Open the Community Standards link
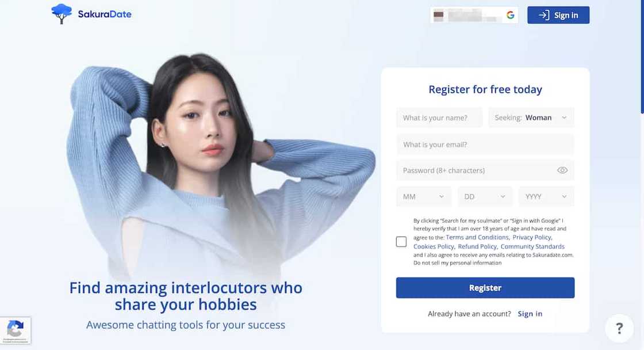 pyautogui.click(x=532, y=246)
